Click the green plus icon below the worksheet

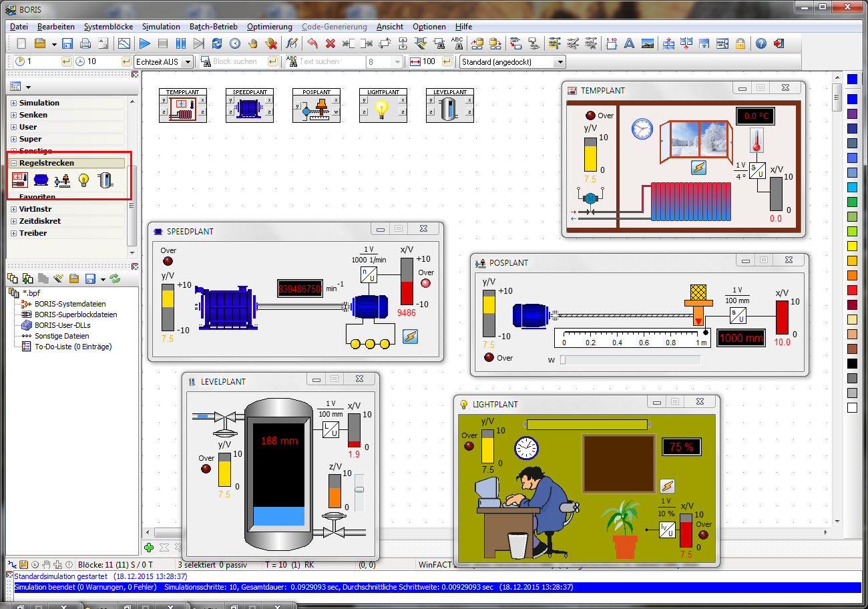coord(150,548)
